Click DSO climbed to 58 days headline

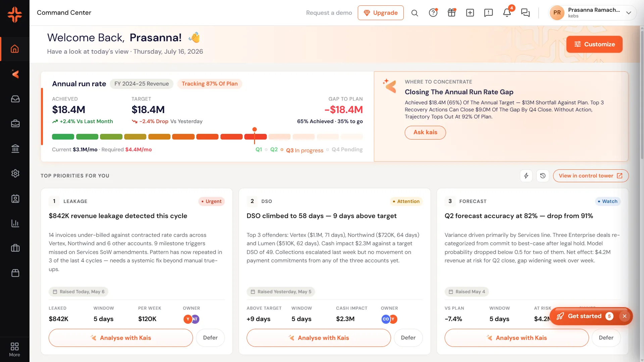point(321,216)
